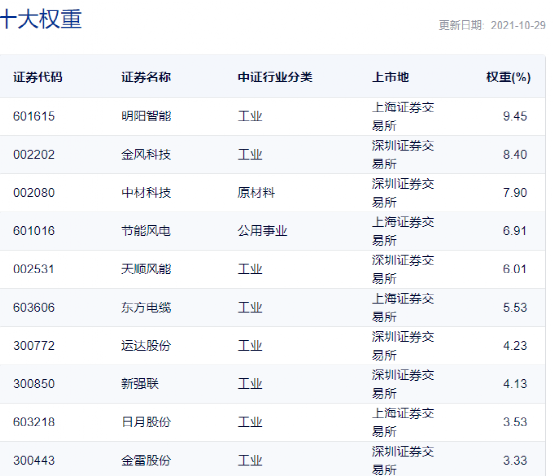The height and width of the screenshot is (476, 554).
Task: Click weight value 8.40
Action: pos(515,154)
